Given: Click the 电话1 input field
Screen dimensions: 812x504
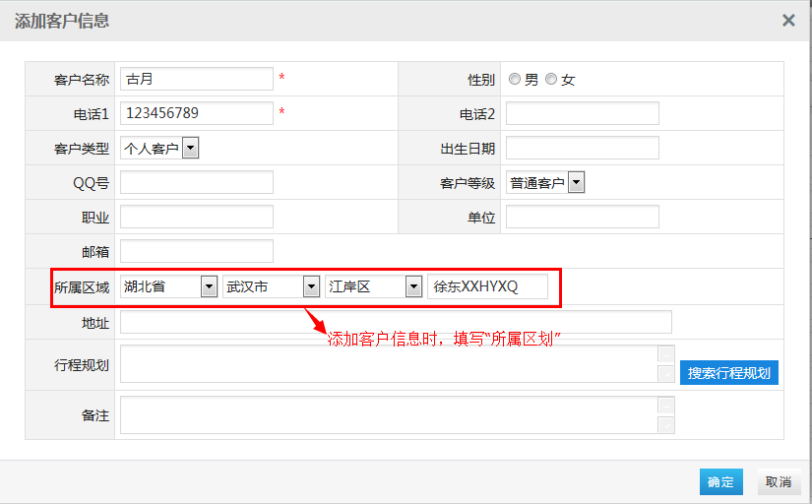Looking at the screenshot, I should point(196,113).
